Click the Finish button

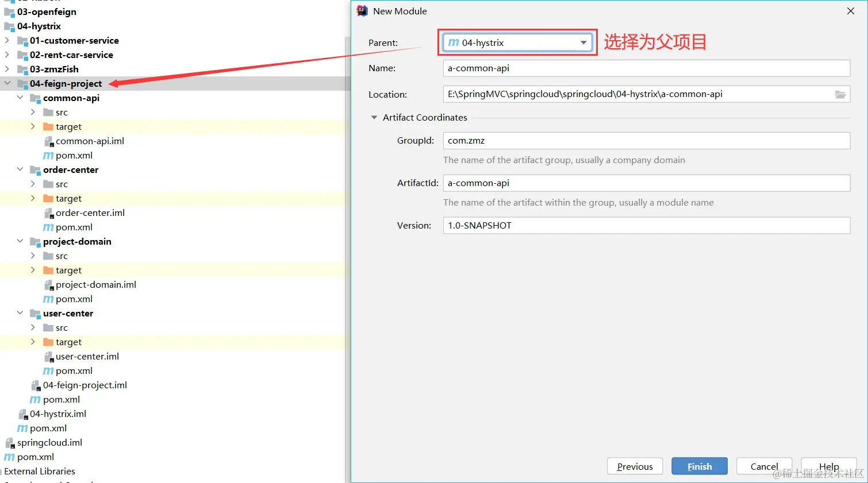coord(699,466)
